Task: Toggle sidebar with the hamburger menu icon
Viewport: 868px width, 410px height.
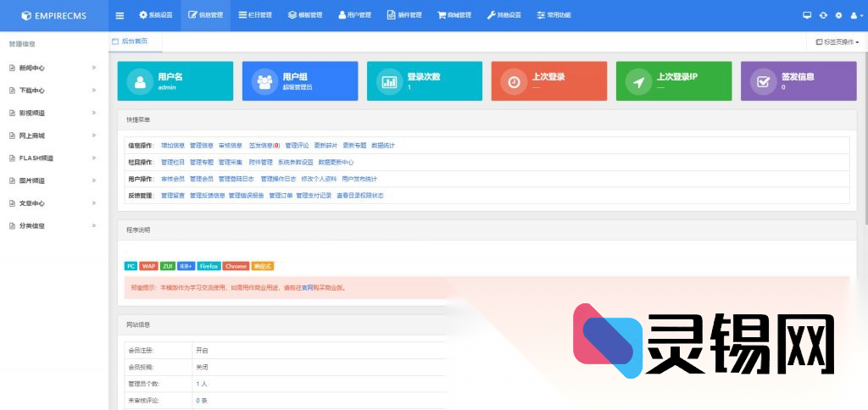Action: [x=120, y=15]
